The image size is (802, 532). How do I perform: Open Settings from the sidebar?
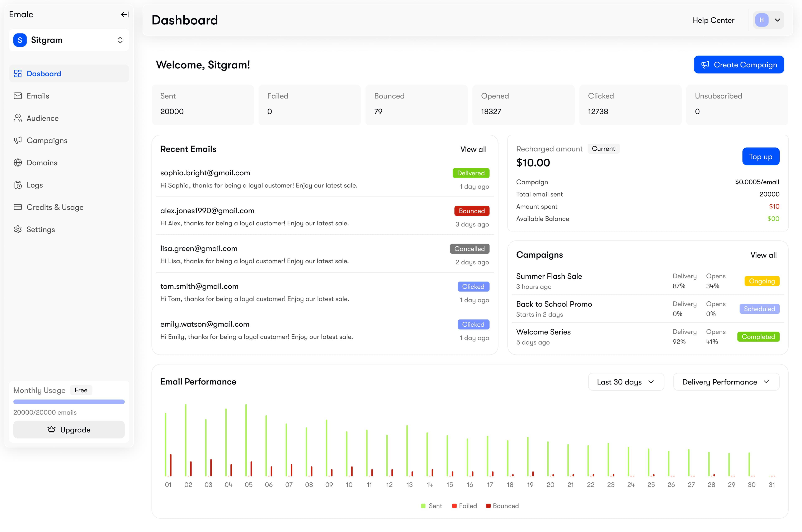click(69, 229)
